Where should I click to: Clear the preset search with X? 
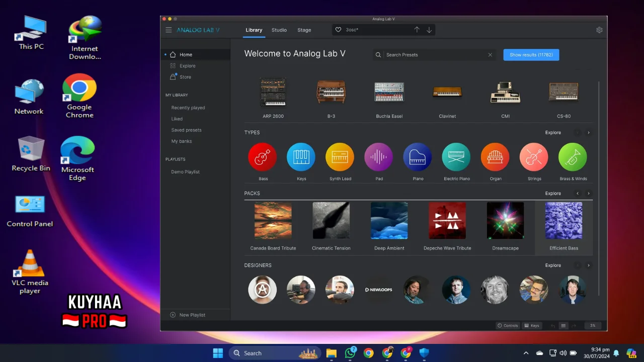point(490,55)
